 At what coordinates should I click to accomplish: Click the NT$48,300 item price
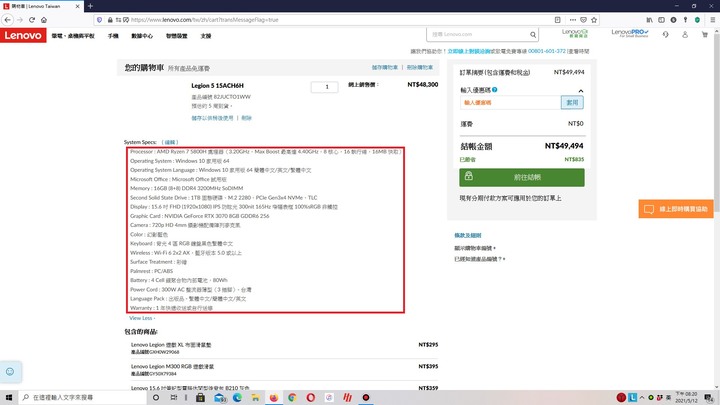click(x=422, y=84)
